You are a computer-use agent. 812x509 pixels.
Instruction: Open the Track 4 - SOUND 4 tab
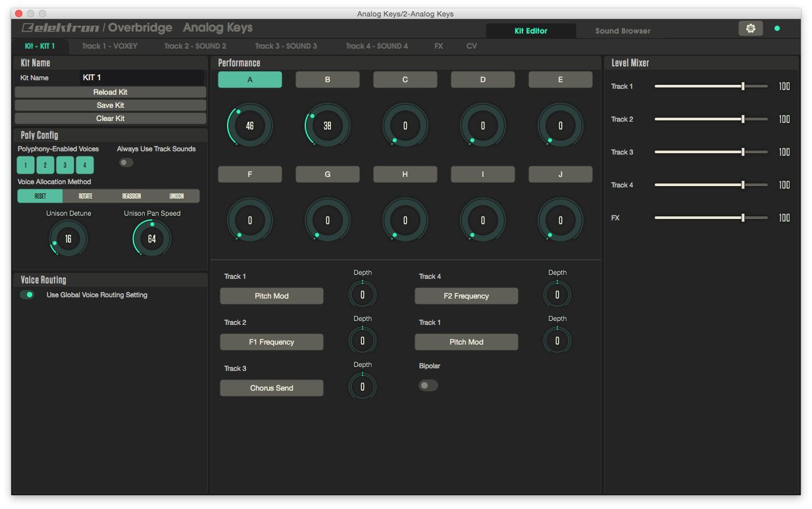pos(376,46)
